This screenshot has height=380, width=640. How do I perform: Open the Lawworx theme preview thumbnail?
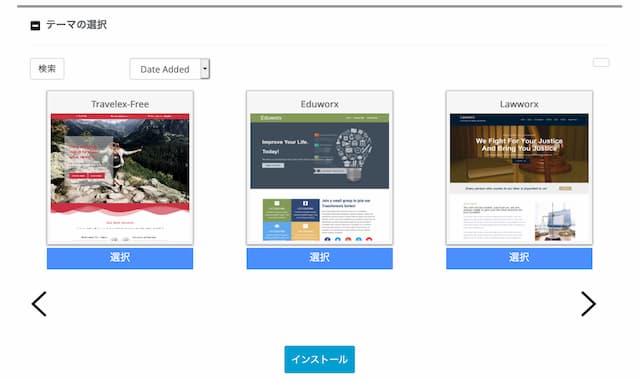519,178
